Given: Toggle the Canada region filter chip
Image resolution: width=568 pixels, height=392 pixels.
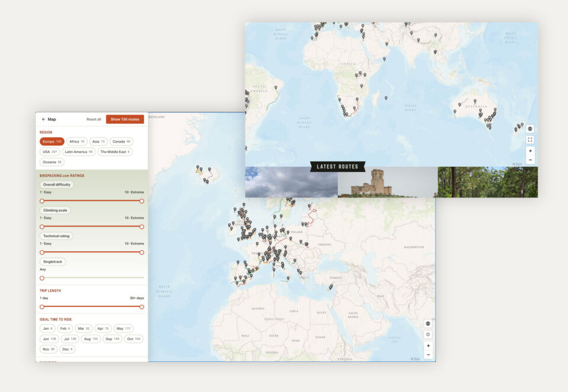Looking at the screenshot, I should pos(121,141).
